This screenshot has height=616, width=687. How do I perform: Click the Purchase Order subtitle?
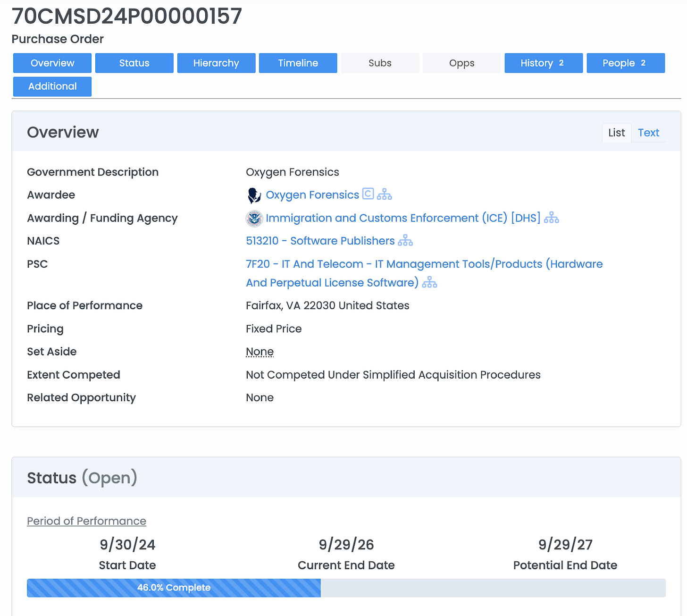[x=58, y=39]
